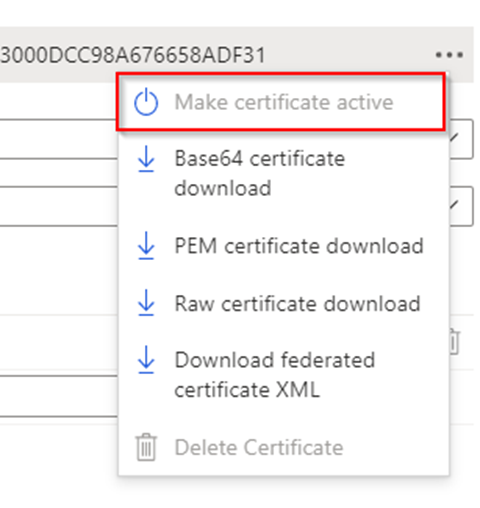Image resolution: width=480 pixels, height=508 pixels.
Task: Click the first input field below thumbprint row
Action: (x=59, y=139)
